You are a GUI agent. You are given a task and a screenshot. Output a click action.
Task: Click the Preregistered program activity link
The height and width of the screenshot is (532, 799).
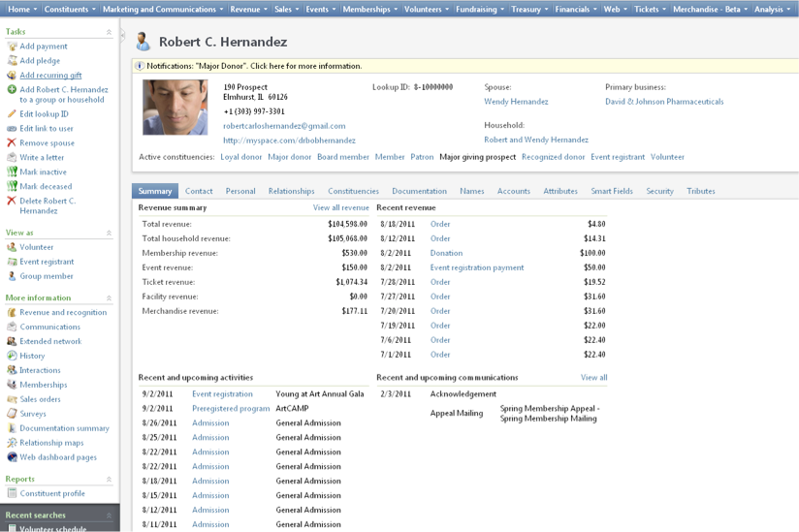pyautogui.click(x=231, y=408)
